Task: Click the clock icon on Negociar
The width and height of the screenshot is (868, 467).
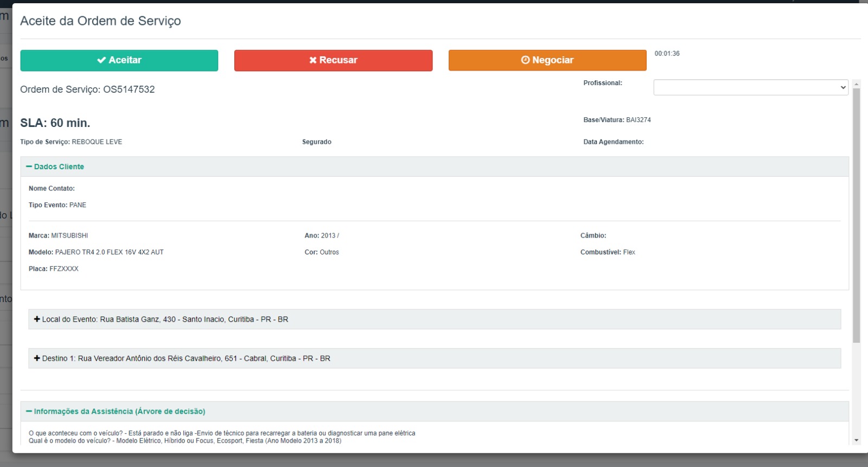Action: pos(525,60)
